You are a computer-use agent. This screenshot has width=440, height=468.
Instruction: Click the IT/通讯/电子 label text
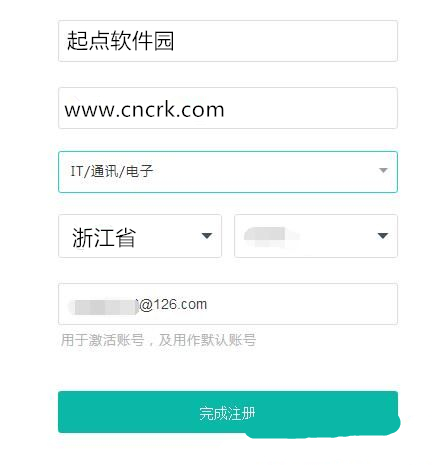point(112,171)
